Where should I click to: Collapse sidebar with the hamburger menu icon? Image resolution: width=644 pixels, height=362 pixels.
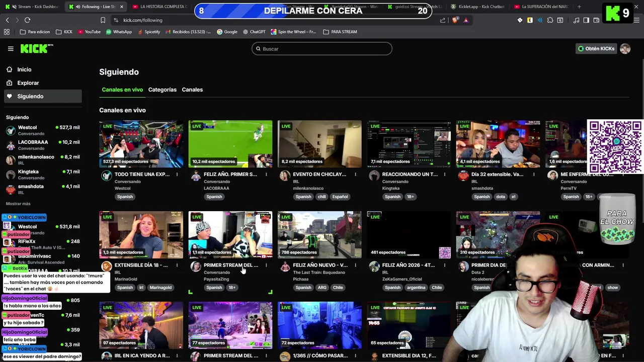[x=11, y=49]
